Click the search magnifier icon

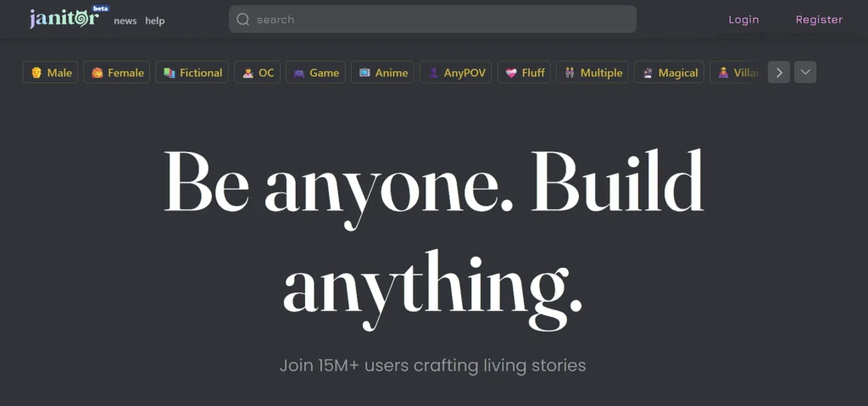coord(242,19)
